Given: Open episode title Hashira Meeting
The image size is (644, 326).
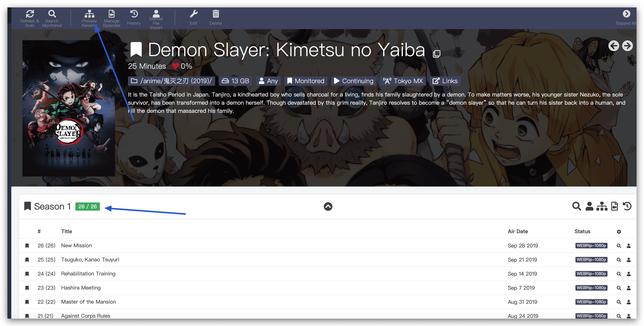Looking at the screenshot, I should pyautogui.click(x=81, y=288).
